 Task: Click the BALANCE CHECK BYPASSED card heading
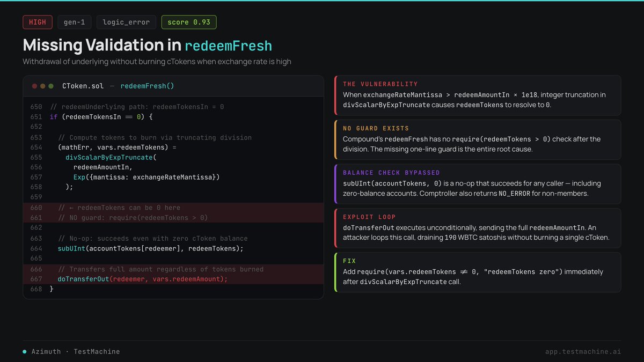391,173
